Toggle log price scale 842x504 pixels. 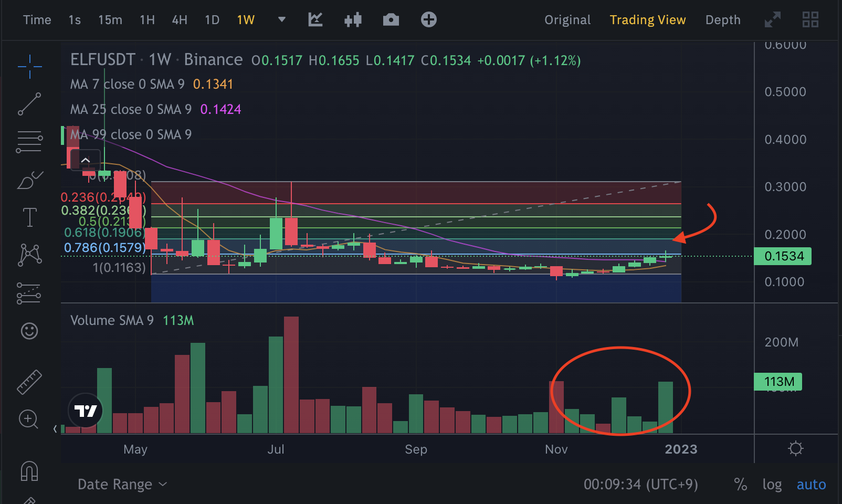(x=772, y=485)
